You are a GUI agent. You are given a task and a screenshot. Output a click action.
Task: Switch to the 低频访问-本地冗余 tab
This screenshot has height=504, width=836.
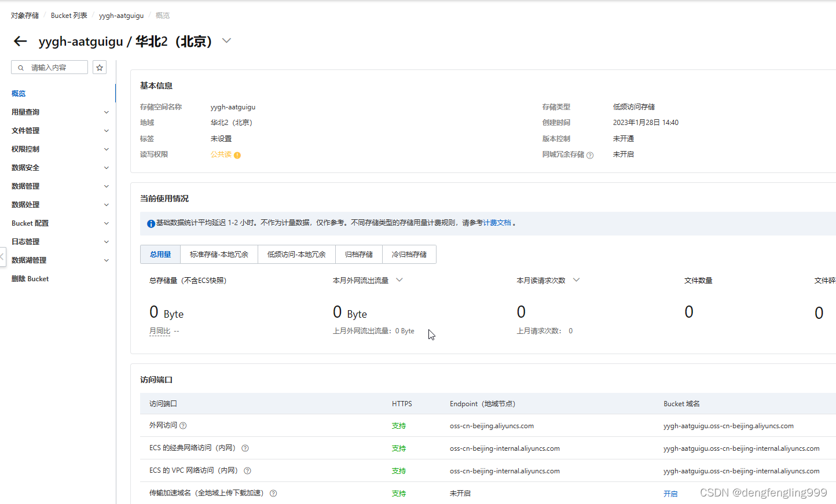pos(296,255)
